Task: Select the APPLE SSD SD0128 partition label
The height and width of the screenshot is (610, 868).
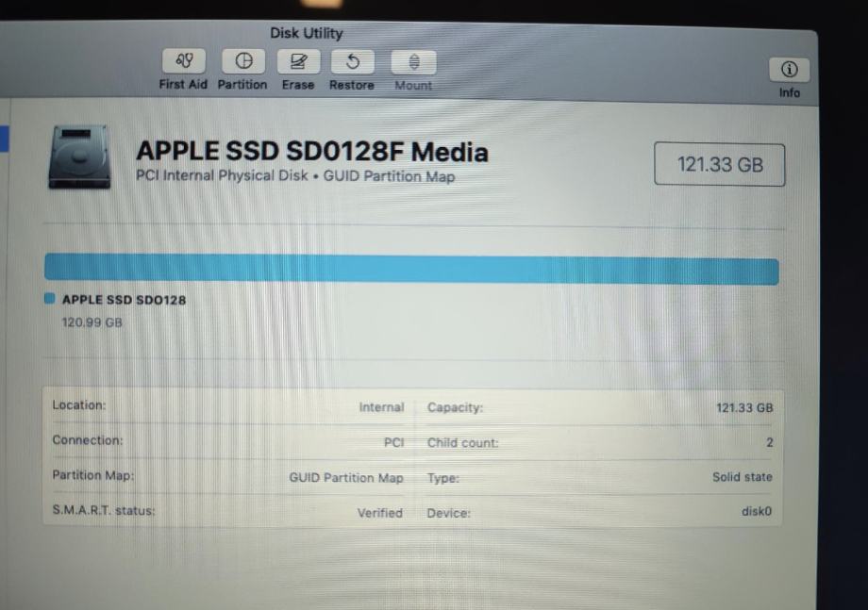Action: (x=124, y=300)
